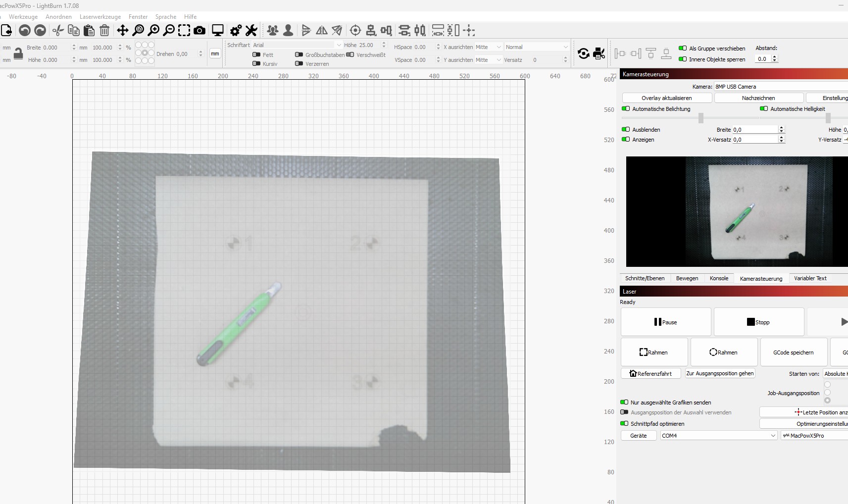Image resolution: width=848 pixels, height=504 pixels.
Task: Click the camera preview thumbnail image
Action: pos(736,212)
